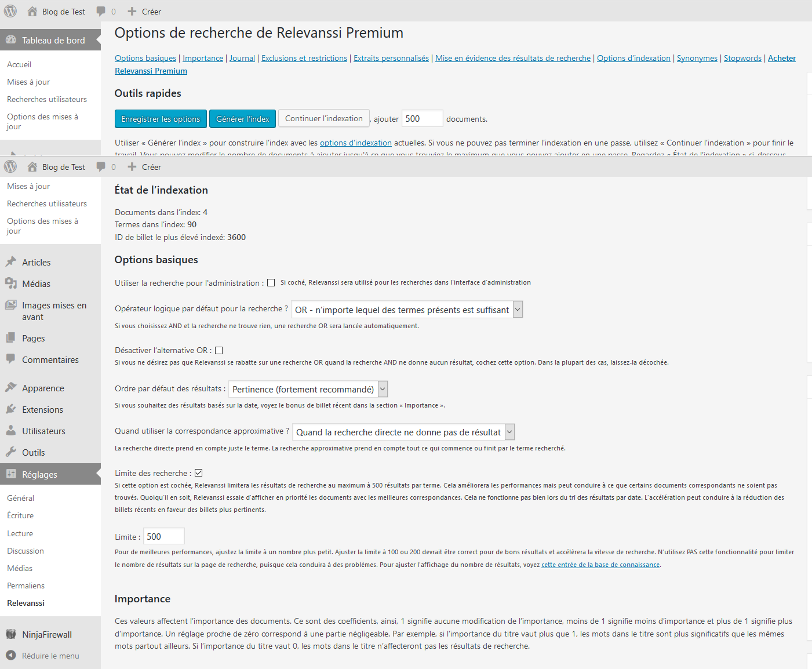812x669 pixels.
Task: Check the Désactiver l'alternative OR box
Action: pyautogui.click(x=219, y=350)
